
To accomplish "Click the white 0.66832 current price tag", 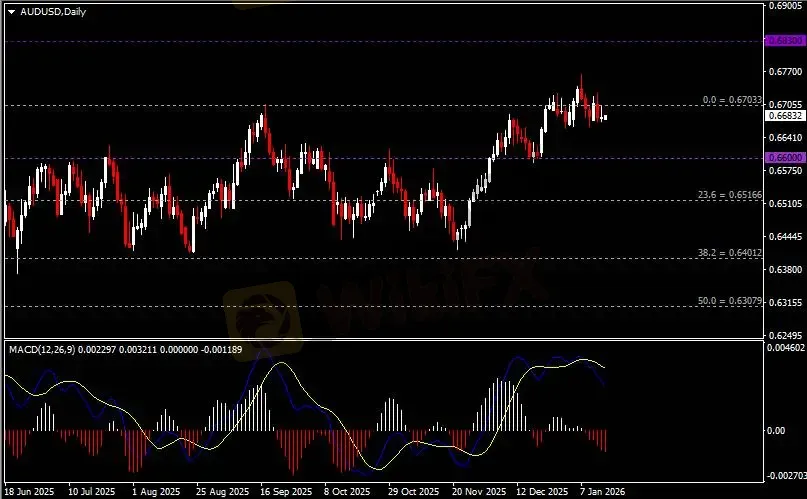I will 784,116.
